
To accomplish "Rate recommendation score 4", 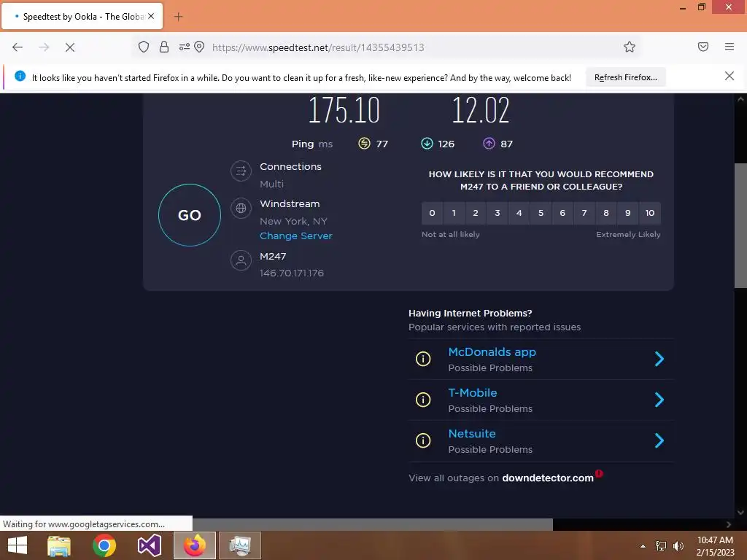I will (519, 213).
